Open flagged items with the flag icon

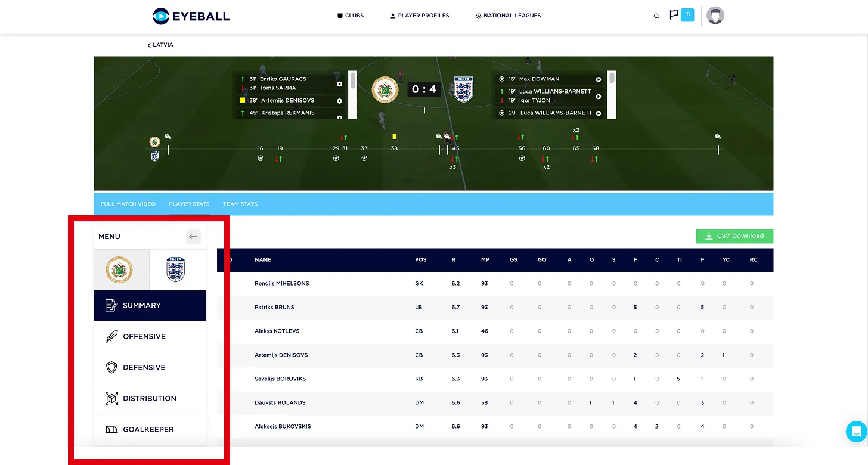point(674,15)
